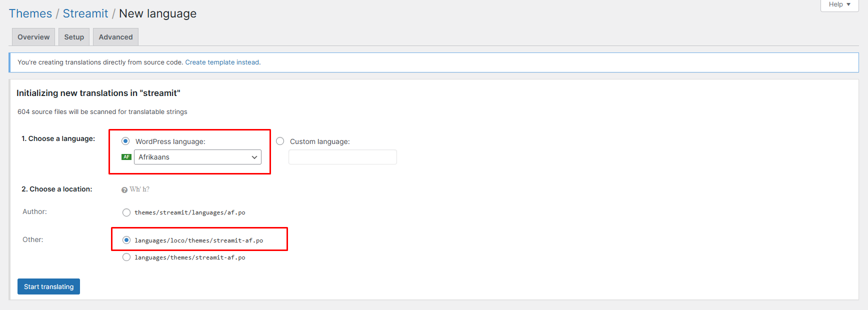Open the Afrikaans language dropdown

197,157
